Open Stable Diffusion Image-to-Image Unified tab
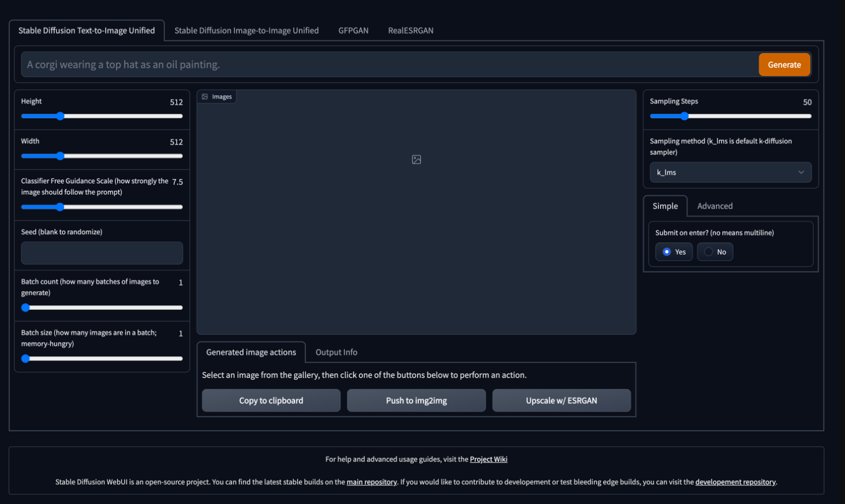 (x=246, y=31)
